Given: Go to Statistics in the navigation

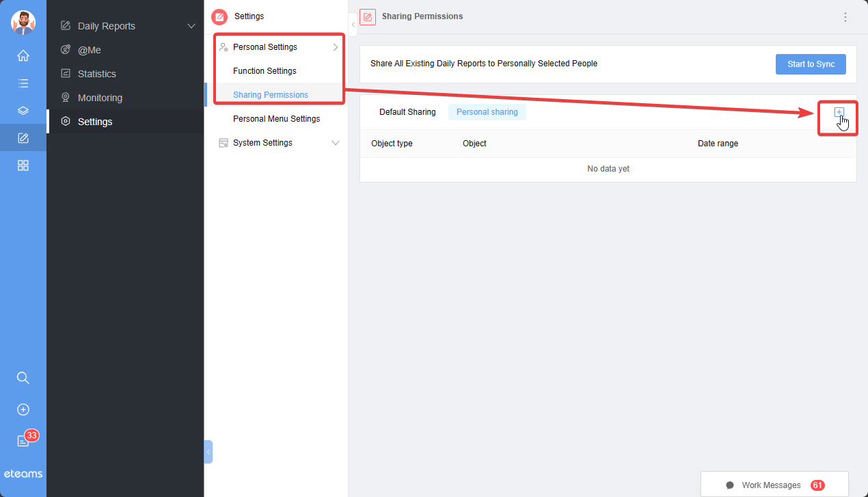Looking at the screenshot, I should (x=96, y=74).
